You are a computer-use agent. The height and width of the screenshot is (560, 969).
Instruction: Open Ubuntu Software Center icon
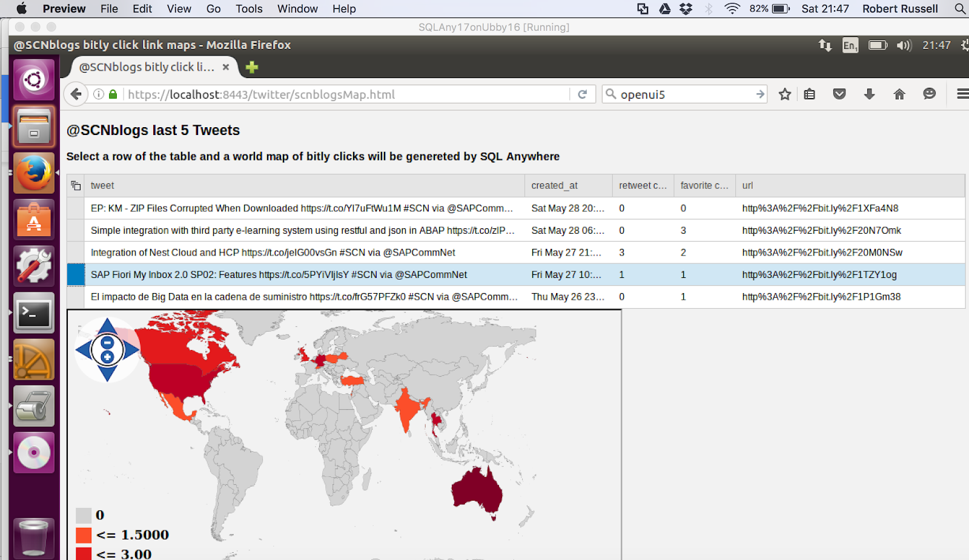[34, 220]
